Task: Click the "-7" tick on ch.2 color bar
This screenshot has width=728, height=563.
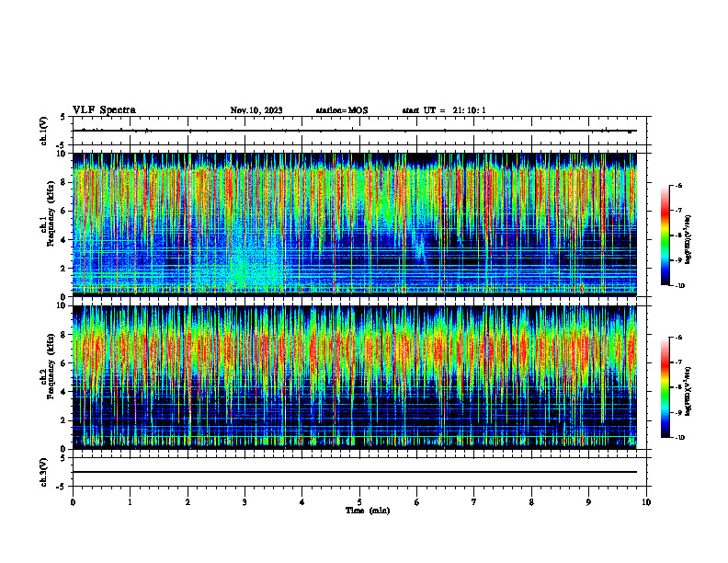Action: point(678,362)
